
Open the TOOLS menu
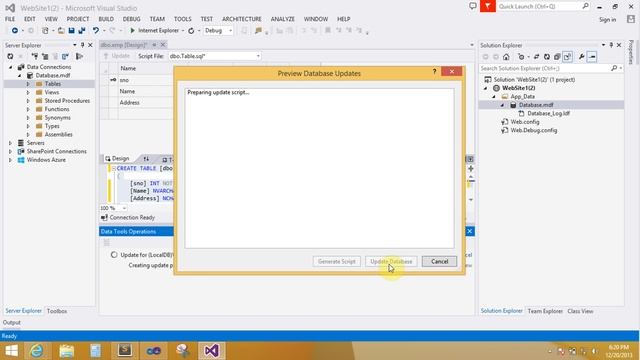pos(182,19)
